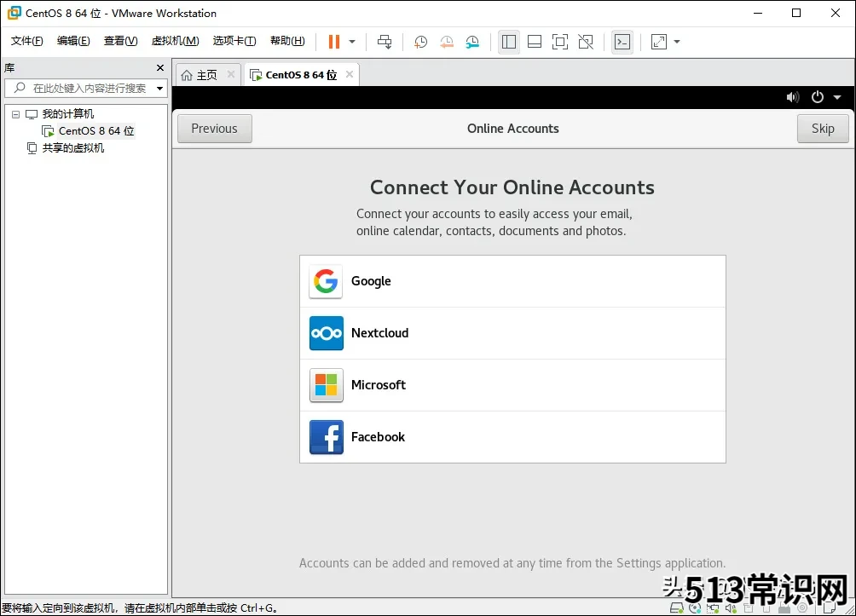Switch to full screen mode
This screenshot has height=616, width=856.
coord(560,42)
